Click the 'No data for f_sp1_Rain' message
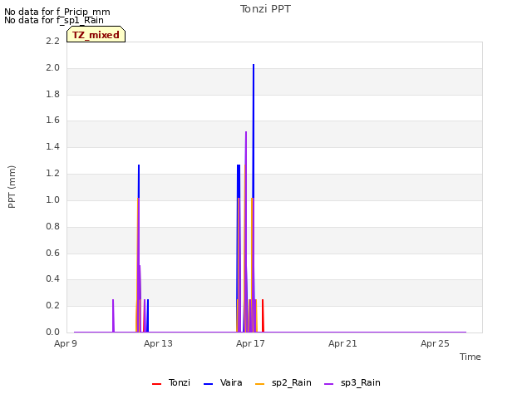532x399 pixels. (x=54, y=20)
